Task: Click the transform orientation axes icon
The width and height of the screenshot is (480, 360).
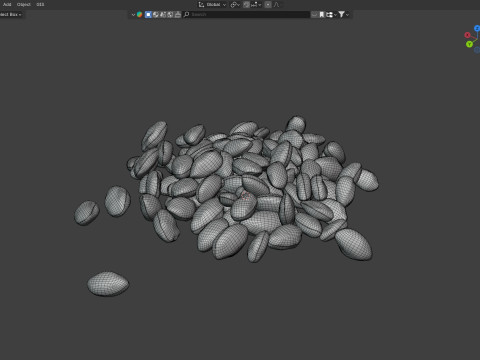Action: coord(201,5)
